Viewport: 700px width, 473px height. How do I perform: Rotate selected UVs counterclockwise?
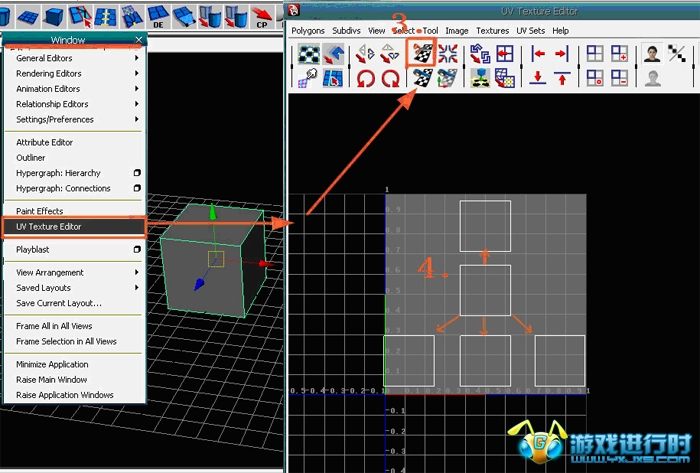pyautogui.click(x=366, y=78)
